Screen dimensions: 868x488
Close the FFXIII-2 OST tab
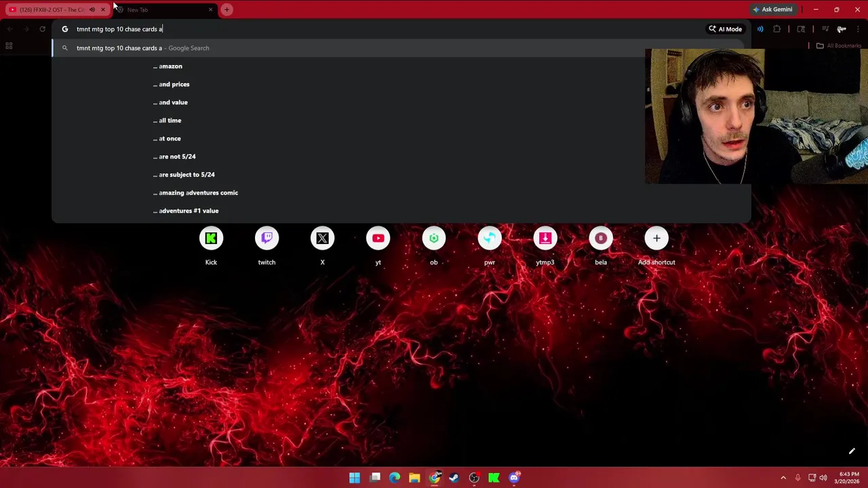[x=103, y=9]
